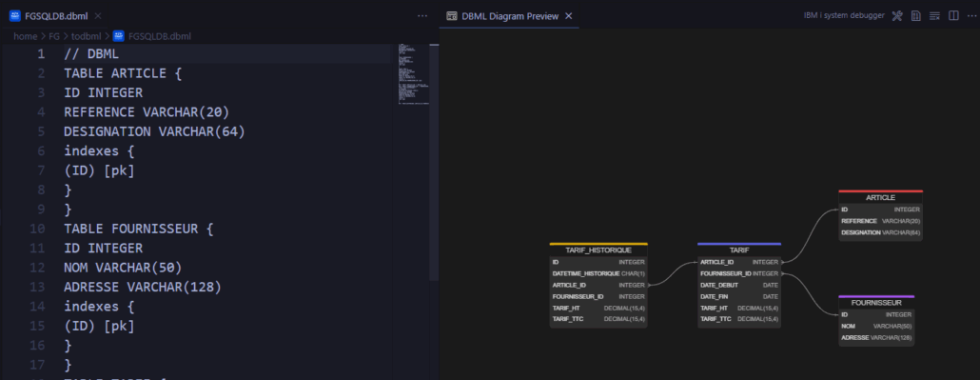Screen dimensions: 980x380
Task: Select the TARIF_HISTORIQUE table header in diagram
Action: pos(598,250)
